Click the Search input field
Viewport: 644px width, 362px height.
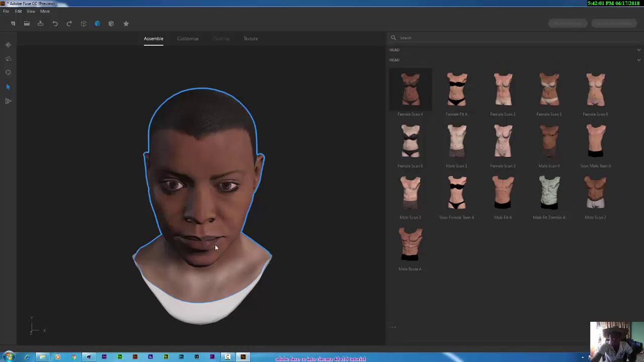point(518,38)
